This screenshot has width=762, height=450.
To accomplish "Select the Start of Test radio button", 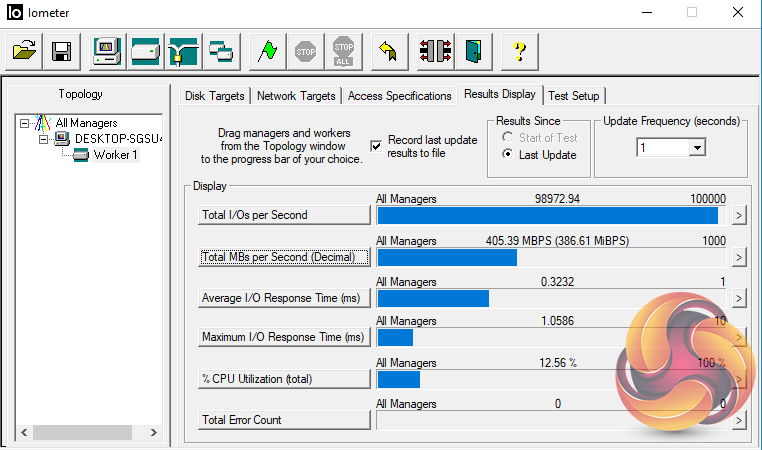I will point(508,137).
